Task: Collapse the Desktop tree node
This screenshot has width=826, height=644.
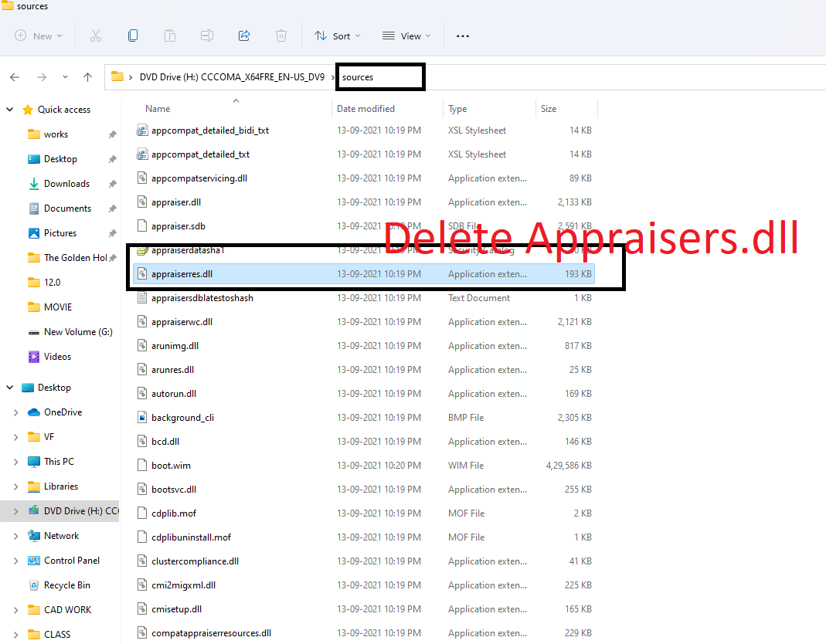Action: (x=9, y=388)
